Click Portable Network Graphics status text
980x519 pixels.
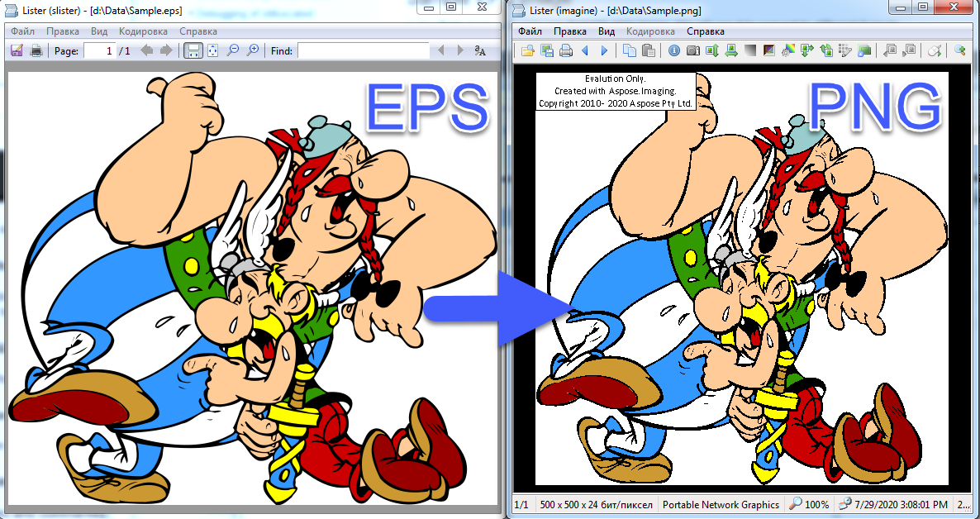pos(721,505)
